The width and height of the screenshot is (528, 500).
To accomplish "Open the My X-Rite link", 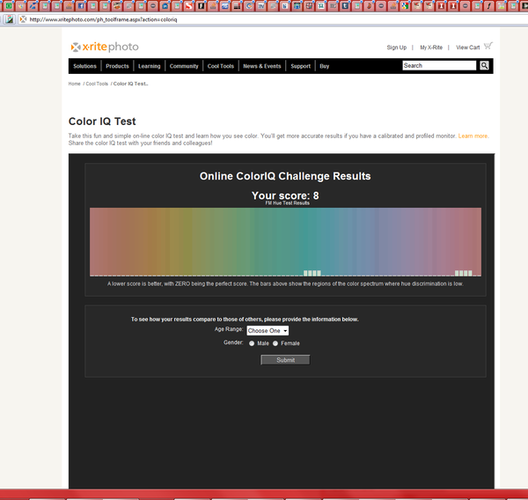I will coord(431,47).
